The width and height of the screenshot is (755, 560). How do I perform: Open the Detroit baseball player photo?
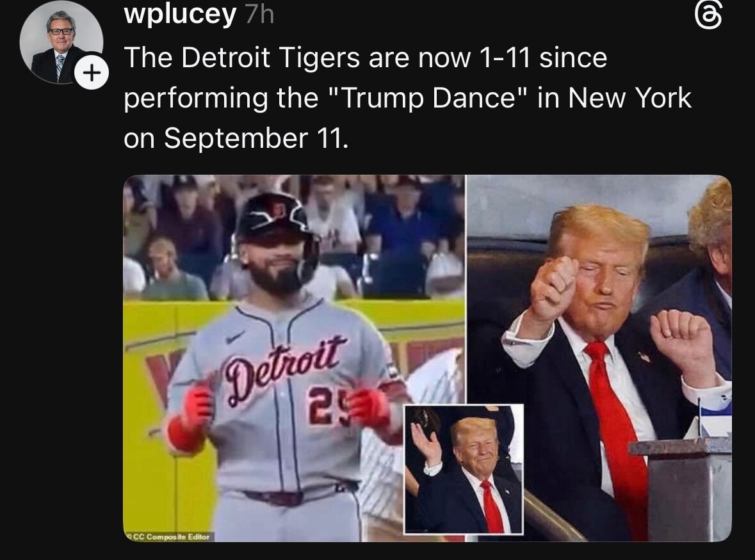[x=294, y=358]
